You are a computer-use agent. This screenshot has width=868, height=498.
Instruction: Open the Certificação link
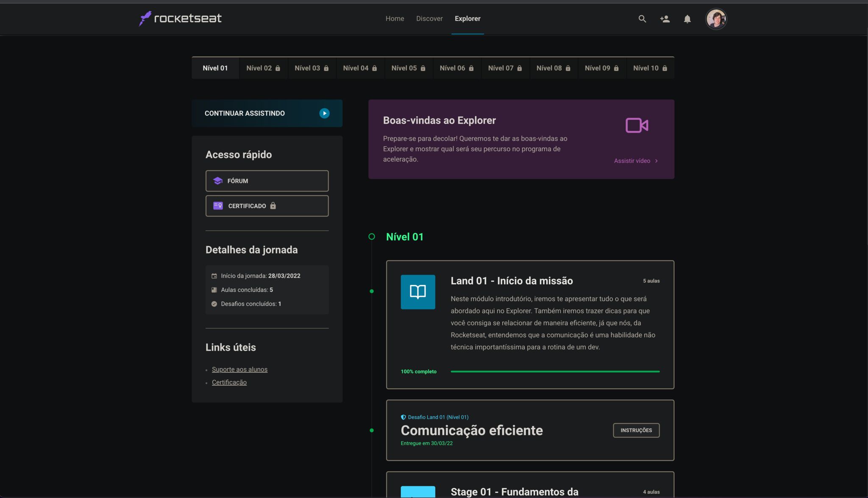click(x=229, y=382)
